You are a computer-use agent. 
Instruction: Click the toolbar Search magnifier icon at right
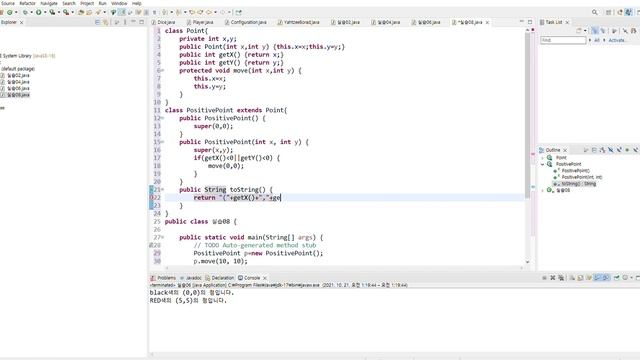click(x=595, y=13)
